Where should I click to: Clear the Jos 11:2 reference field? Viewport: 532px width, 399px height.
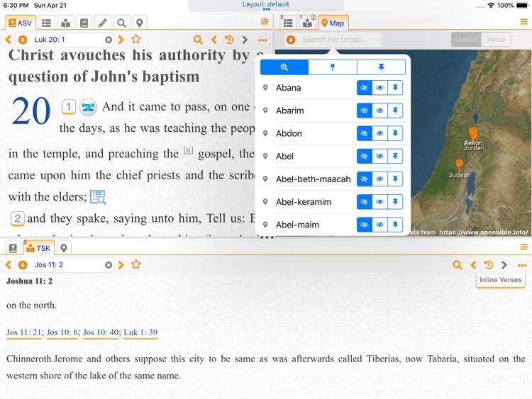[x=109, y=265]
